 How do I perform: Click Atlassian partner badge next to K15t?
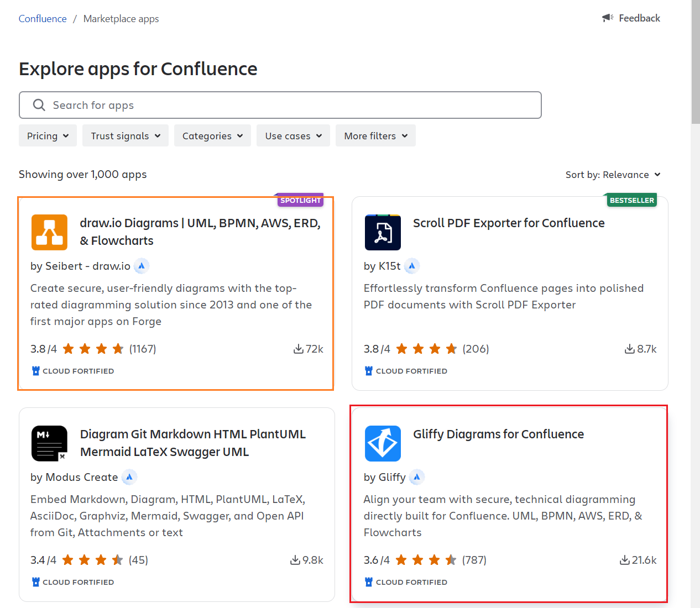coord(412,266)
